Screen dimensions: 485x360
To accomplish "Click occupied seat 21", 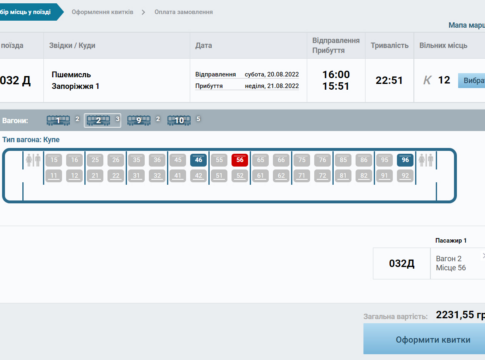I will 95,176.
